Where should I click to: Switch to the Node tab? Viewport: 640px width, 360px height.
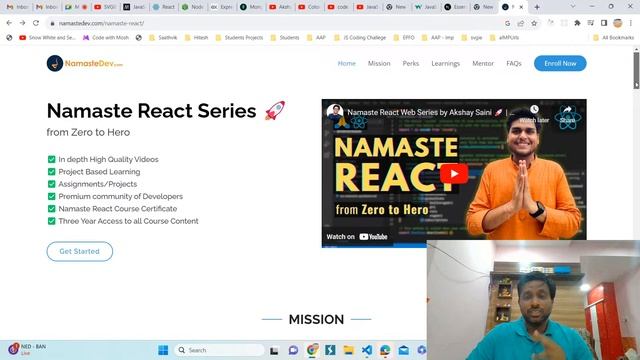[193, 7]
